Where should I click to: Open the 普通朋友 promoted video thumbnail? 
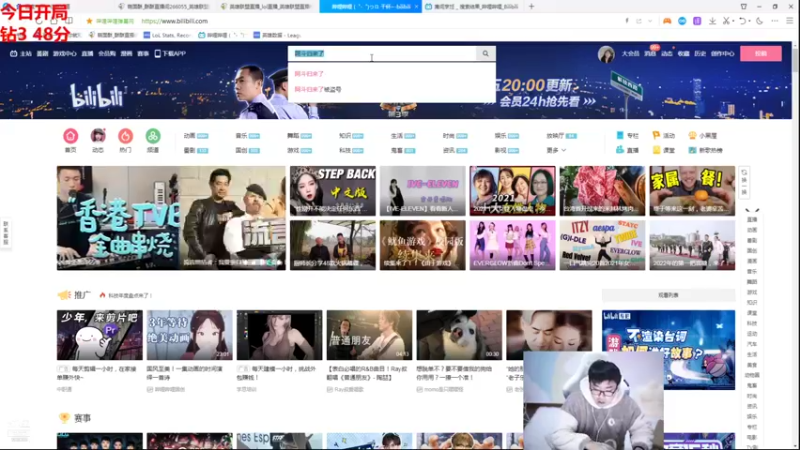(369, 335)
